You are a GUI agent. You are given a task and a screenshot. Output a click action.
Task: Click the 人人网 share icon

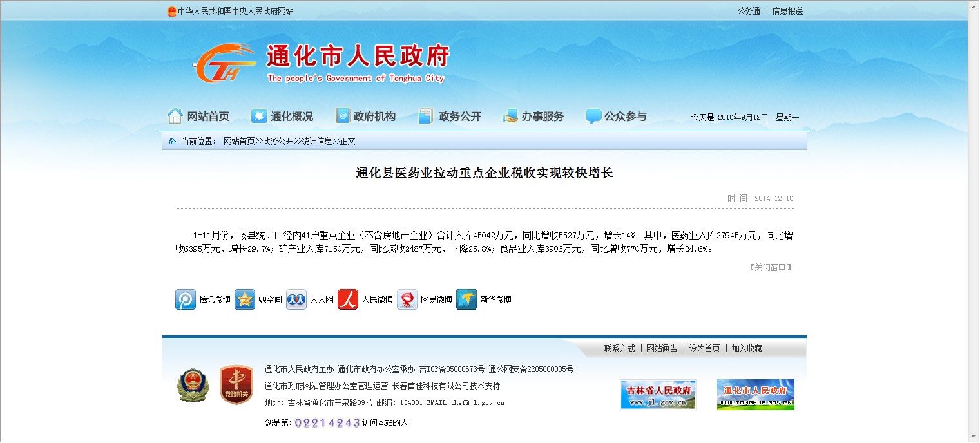pos(296,299)
